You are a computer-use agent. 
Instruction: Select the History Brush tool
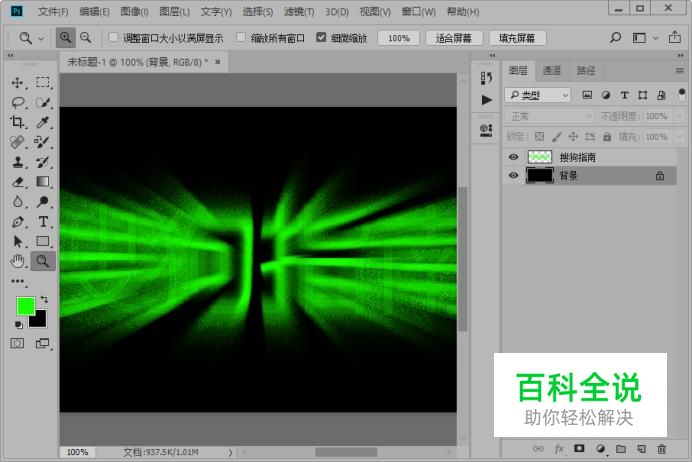tap(43, 162)
